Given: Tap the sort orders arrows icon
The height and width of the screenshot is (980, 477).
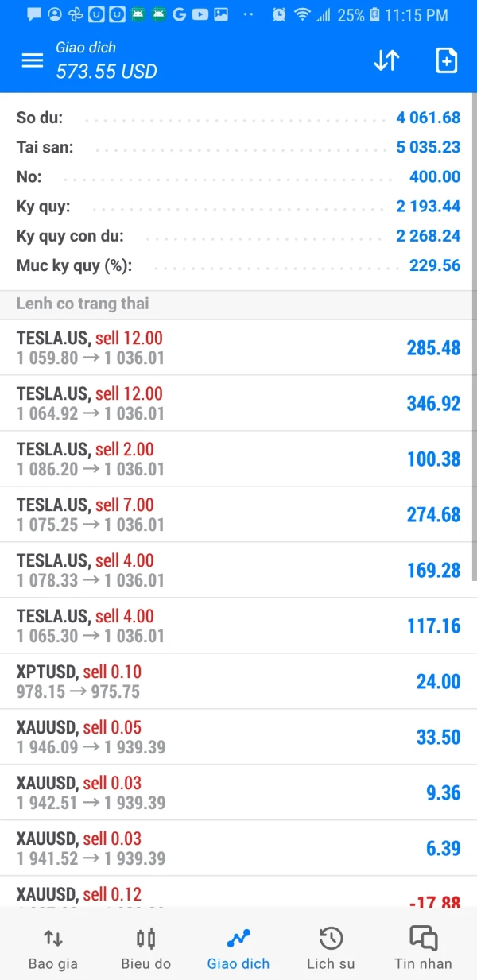Looking at the screenshot, I should coord(386,60).
